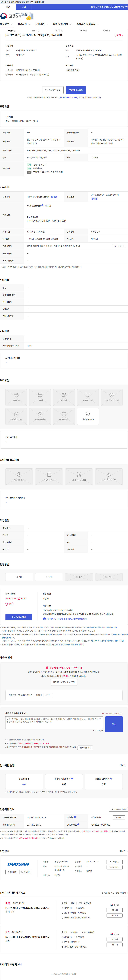The height and width of the screenshot is (980, 128).
Task: Open the 고용24 logo home link
Action: tap(11, 16)
